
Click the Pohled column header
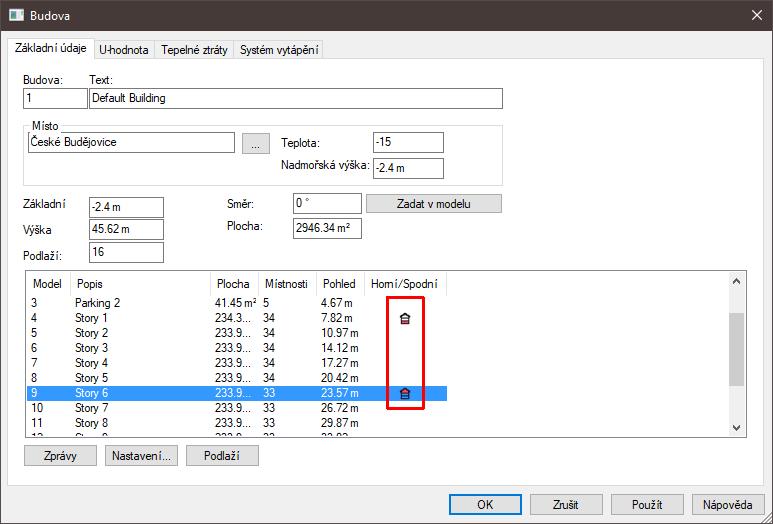(340, 284)
